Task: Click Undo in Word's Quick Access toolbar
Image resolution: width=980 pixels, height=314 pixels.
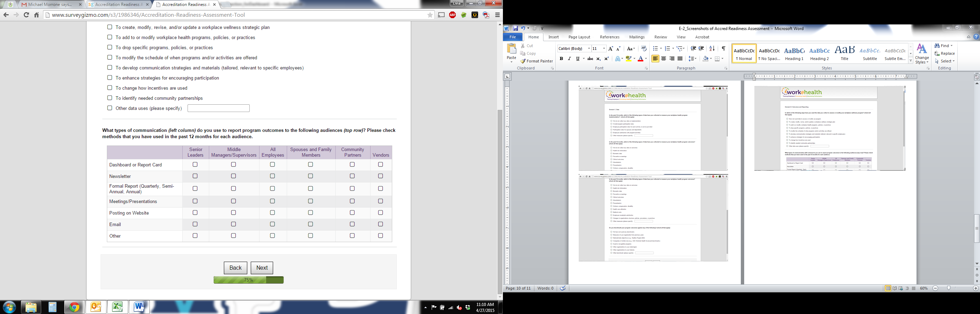Action: tap(523, 29)
